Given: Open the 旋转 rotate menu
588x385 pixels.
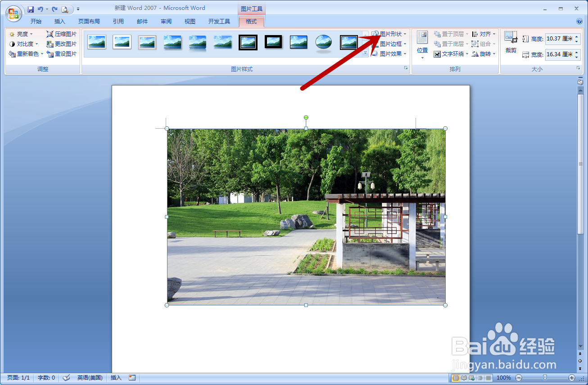Looking at the screenshot, I should [x=484, y=54].
